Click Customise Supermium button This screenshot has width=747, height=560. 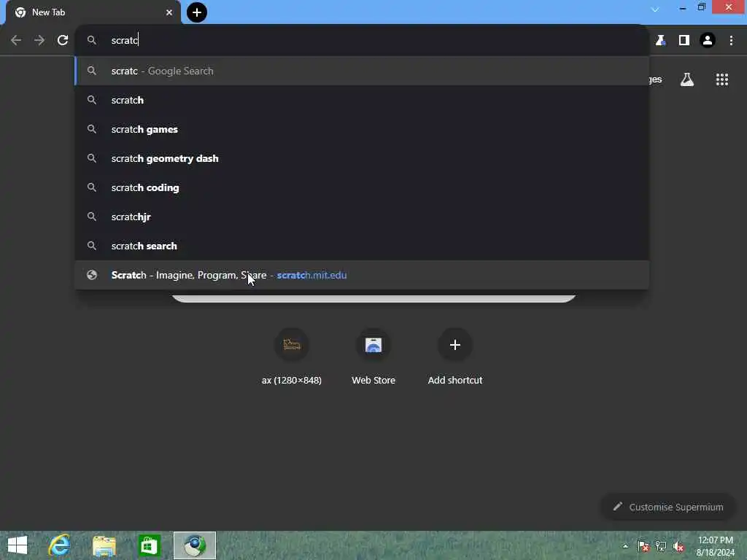[x=668, y=507]
